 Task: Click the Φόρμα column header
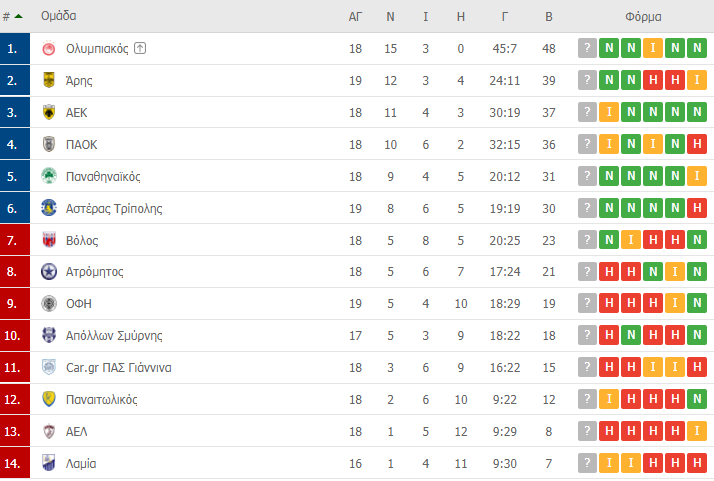643,17
